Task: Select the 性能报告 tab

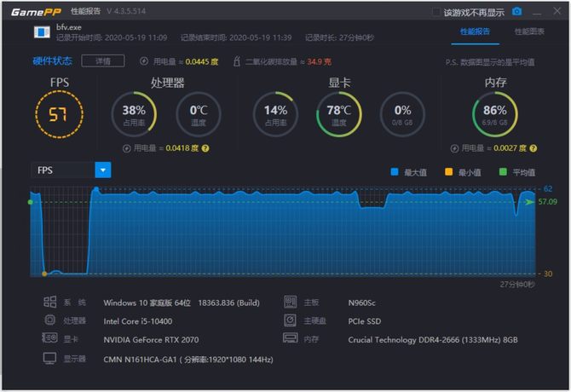Action: [476, 32]
